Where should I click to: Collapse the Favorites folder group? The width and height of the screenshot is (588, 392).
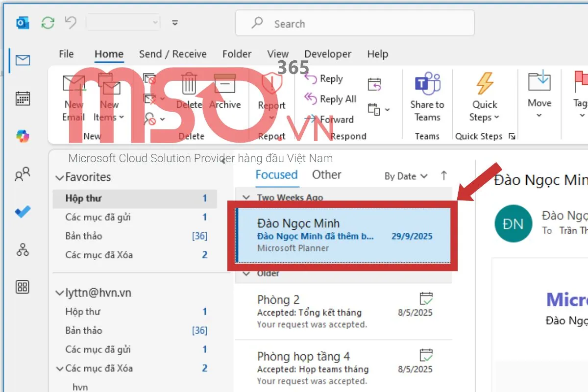coord(60,177)
